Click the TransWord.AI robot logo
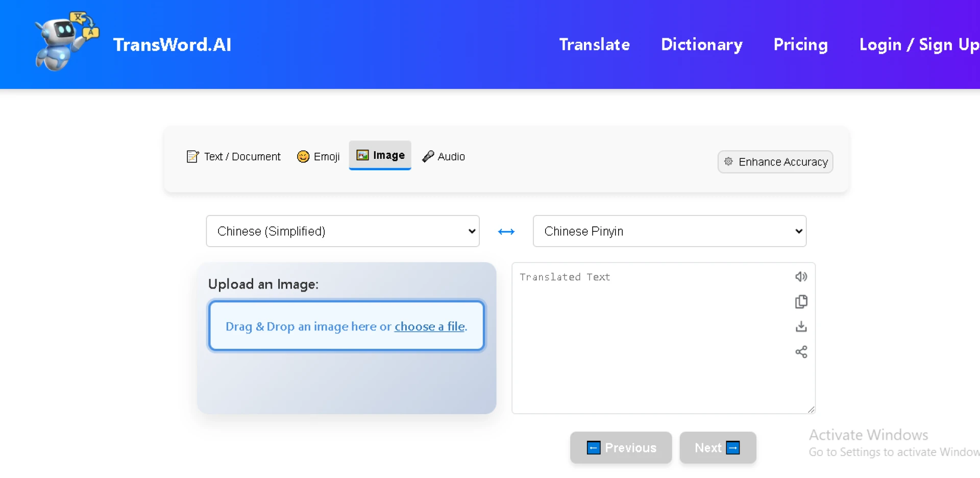Screen dimensions: 980x478 66,42
